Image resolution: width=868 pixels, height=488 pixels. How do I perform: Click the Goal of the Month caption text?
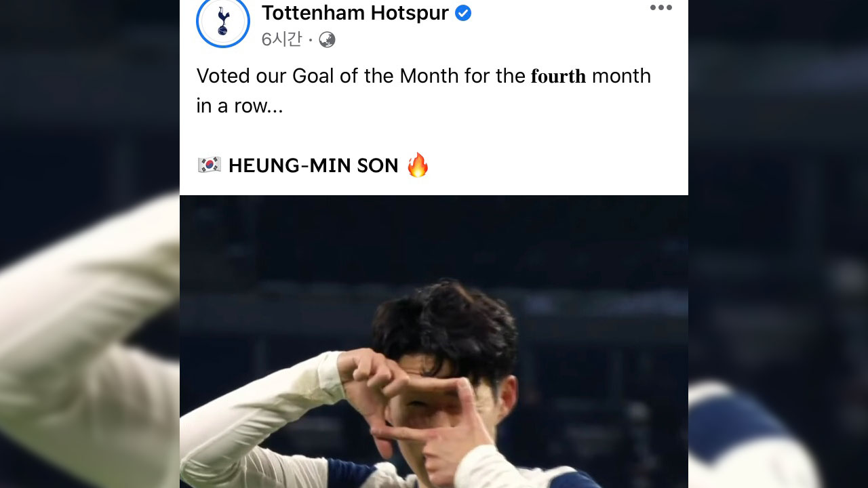click(376, 76)
